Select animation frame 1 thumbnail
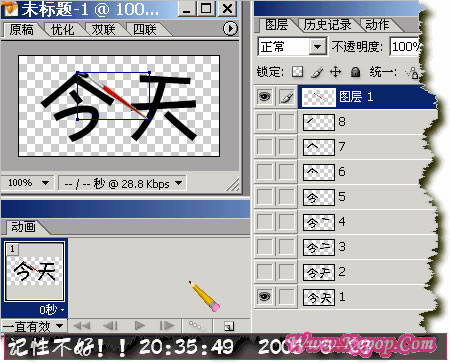 point(34,272)
